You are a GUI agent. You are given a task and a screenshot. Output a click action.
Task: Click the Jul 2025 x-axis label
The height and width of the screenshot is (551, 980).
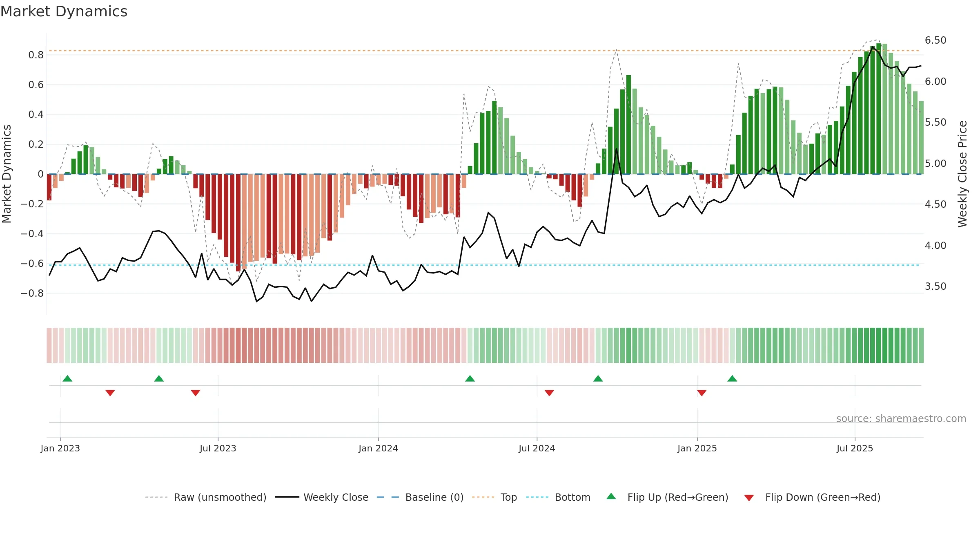click(x=855, y=448)
